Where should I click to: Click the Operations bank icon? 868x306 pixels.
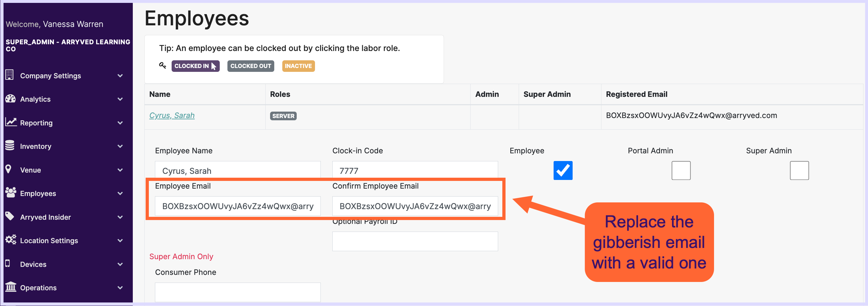11,287
